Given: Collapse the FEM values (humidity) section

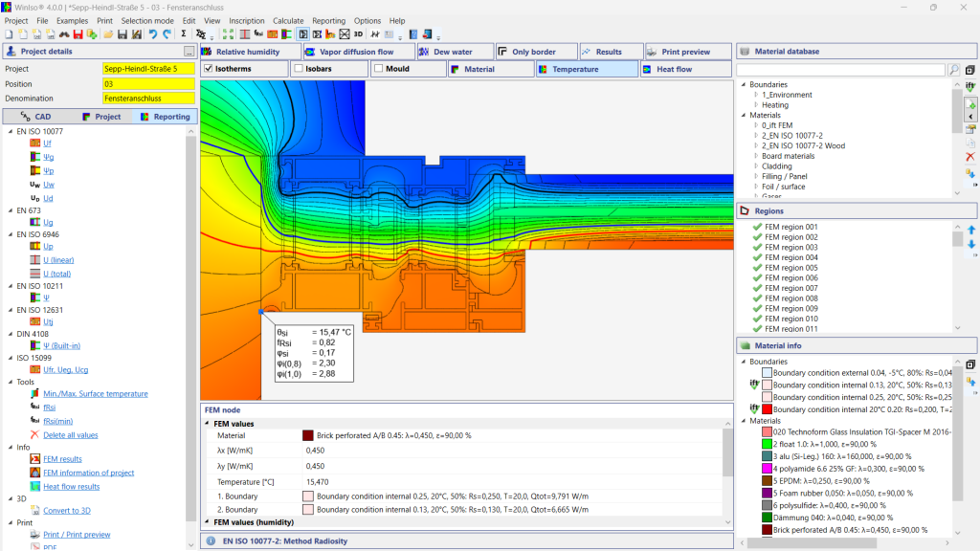Looking at the screenshot, I should coord(208,522).
